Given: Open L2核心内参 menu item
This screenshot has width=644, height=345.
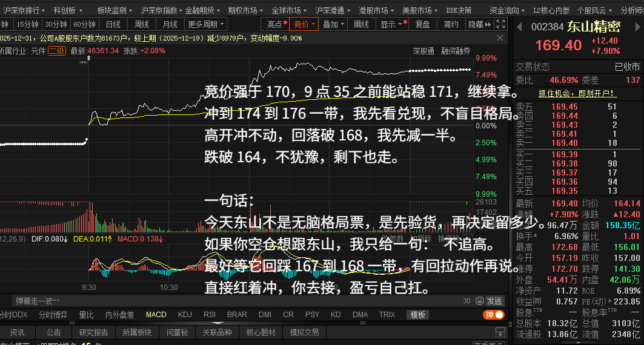Looking at the screenshot, I should pos(551,10).
